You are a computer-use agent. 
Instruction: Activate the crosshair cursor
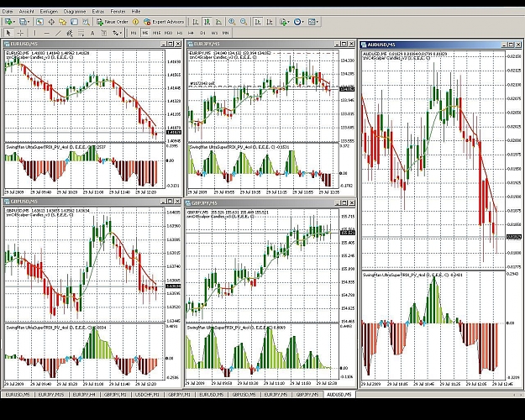pos(20,33)
